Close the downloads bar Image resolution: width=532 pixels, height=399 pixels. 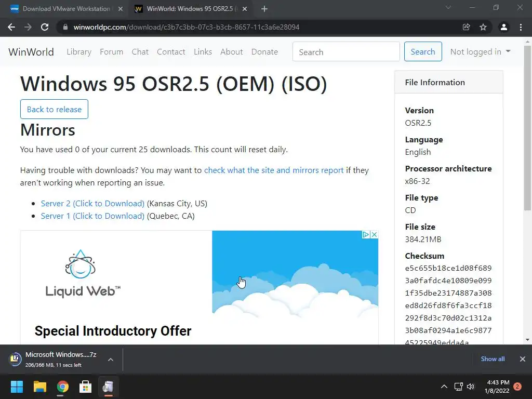tap(523, 359)
